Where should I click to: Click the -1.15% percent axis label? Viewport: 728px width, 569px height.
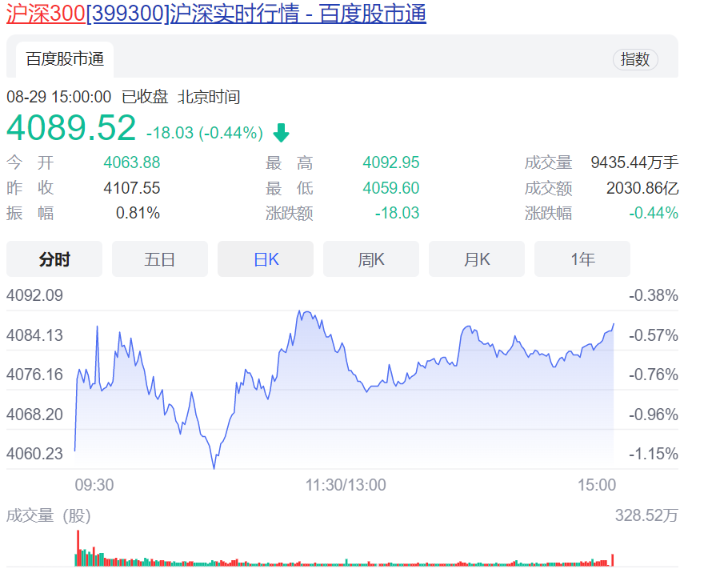click(654, 454)
